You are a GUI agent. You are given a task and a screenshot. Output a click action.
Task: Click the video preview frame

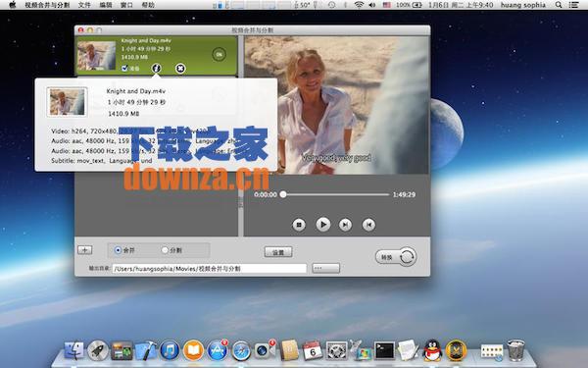336,105
